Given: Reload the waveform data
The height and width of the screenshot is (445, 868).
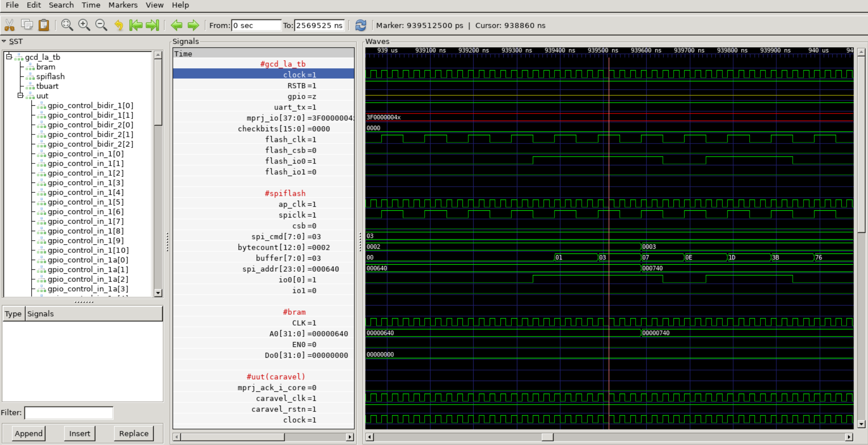Looking at the screenshot, I should [360, 25].
